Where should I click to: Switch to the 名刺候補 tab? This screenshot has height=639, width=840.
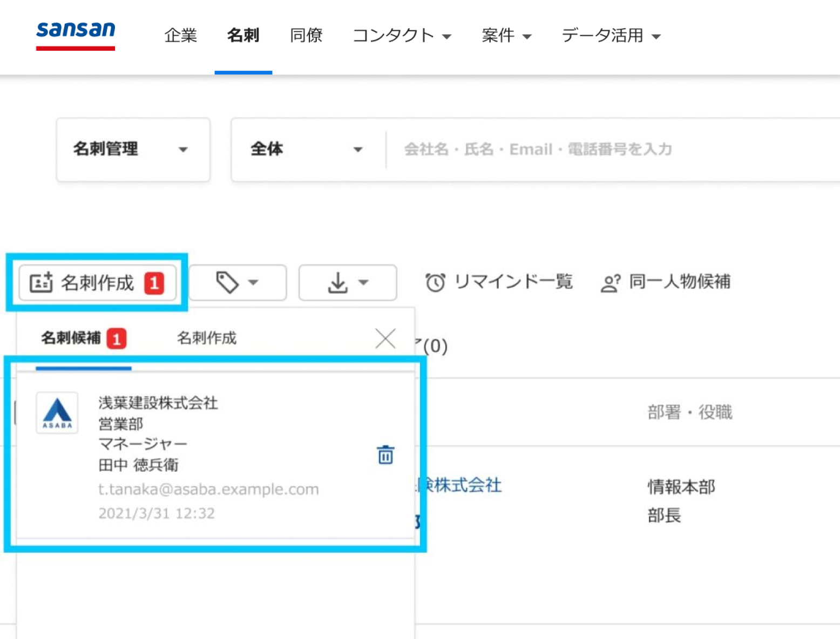(84, 339)
